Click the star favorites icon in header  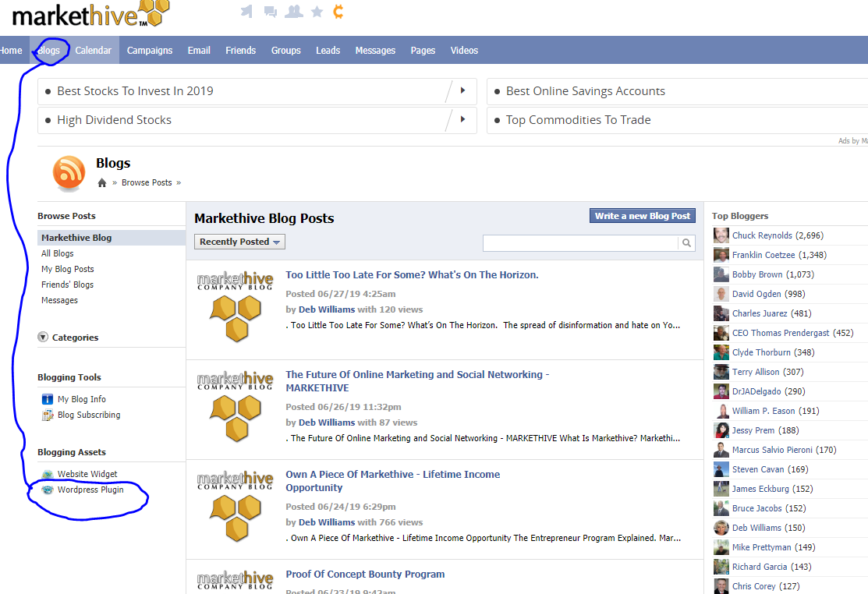pos(317,12)
